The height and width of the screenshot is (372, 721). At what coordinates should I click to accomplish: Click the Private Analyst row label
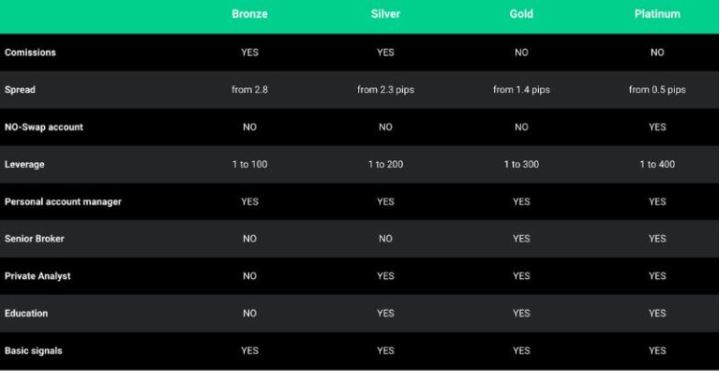click(38, 276)
